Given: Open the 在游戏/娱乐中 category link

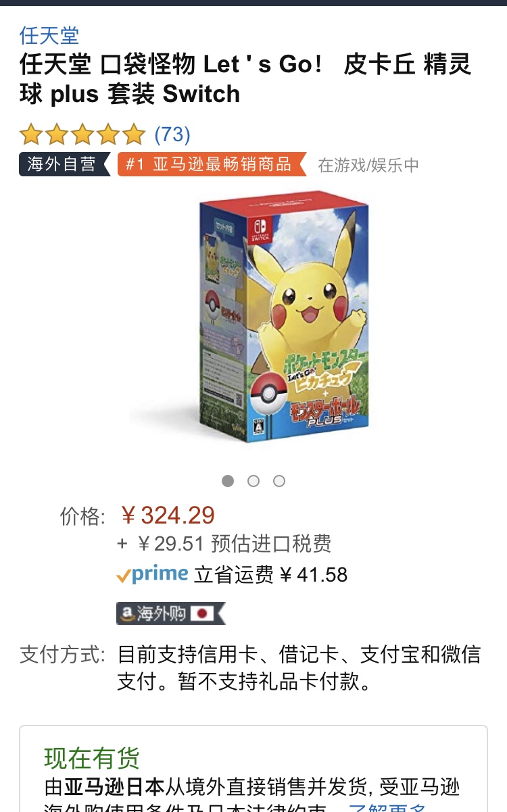Looking at the screenshot, I should pyautogui.click(x=368, y=165).
